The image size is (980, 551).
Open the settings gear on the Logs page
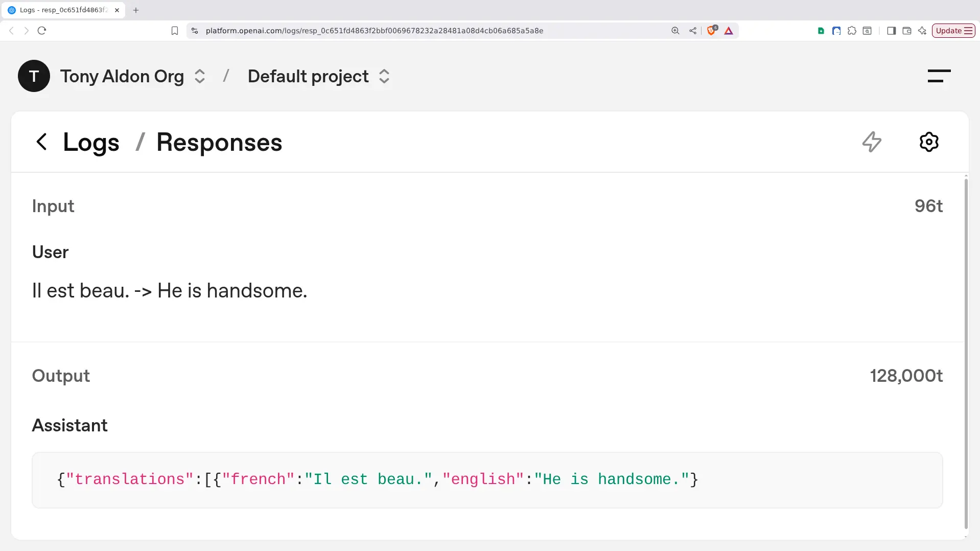click(928, 142)
